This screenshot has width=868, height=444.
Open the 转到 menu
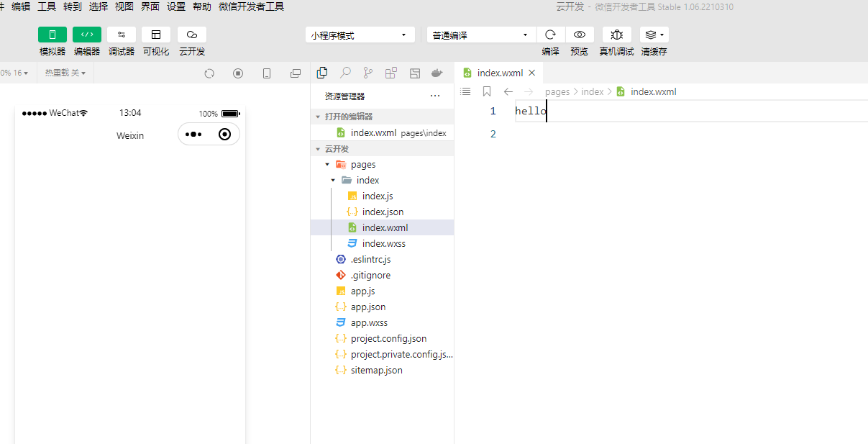pos(73,6)
